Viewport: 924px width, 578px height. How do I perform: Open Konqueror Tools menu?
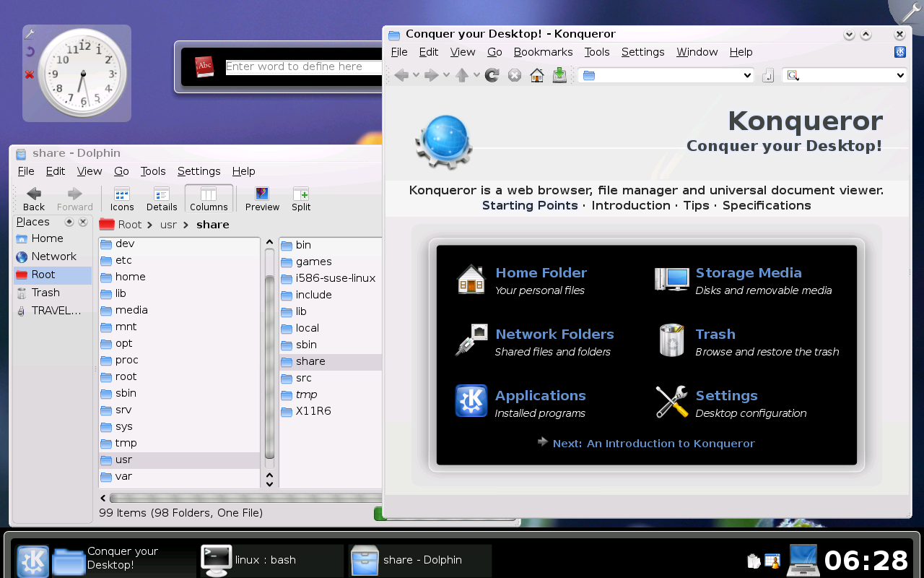tap(597, 52)
